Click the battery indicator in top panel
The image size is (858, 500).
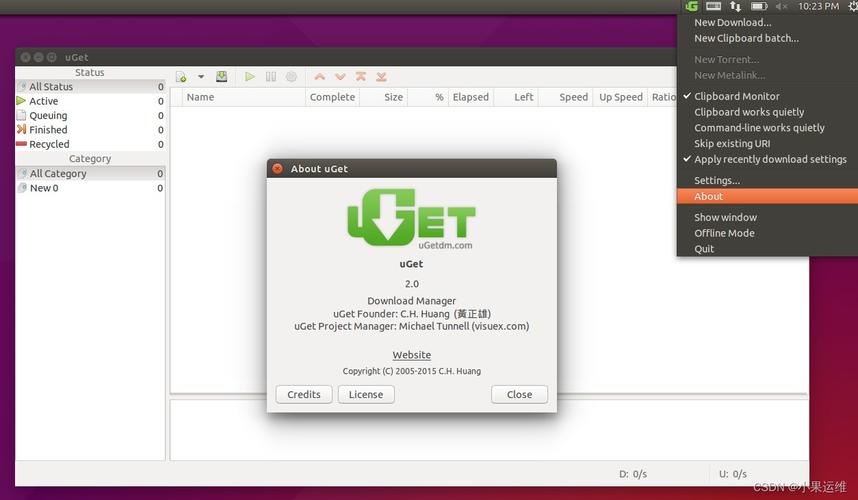pos(759,6)
